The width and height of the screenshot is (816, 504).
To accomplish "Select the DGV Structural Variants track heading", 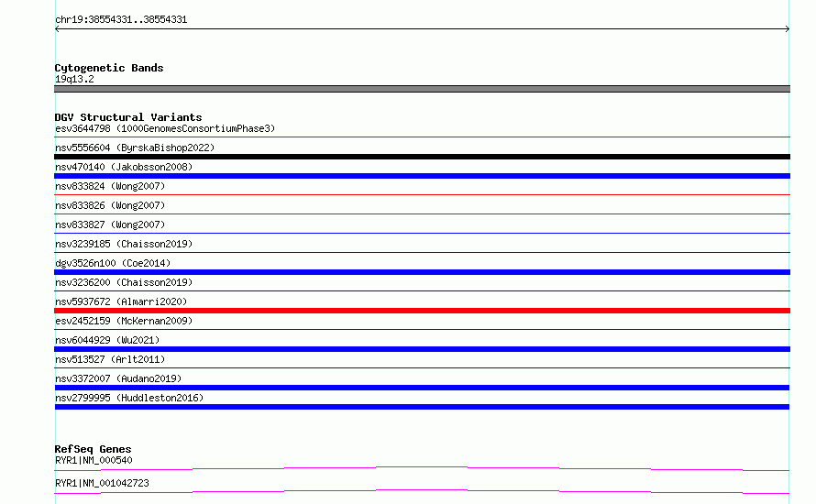I will point(128,117).
